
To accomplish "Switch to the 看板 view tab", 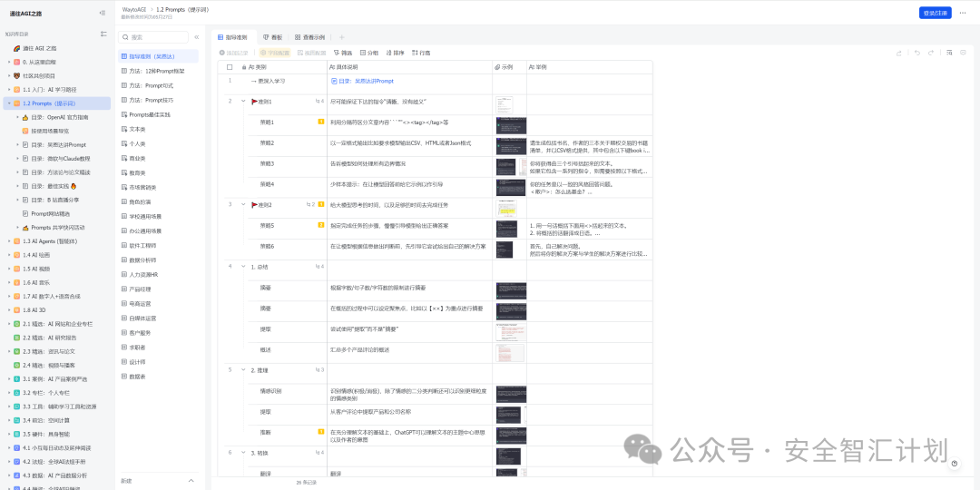I will tap(272, 37).
